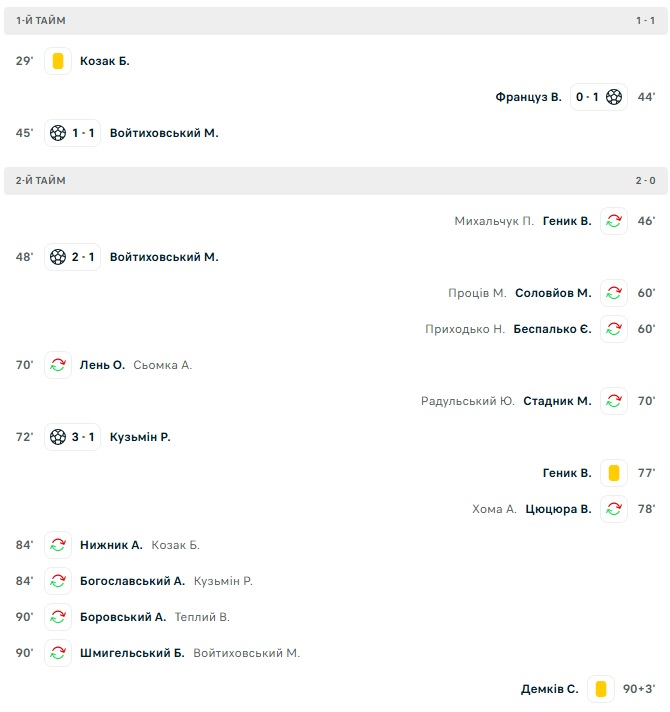Click the substitution icon next to Лень О.

tap(58, 365)
